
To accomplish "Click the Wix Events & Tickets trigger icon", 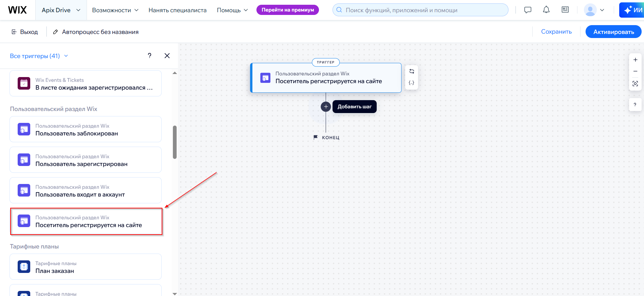I will click(24, 84).
